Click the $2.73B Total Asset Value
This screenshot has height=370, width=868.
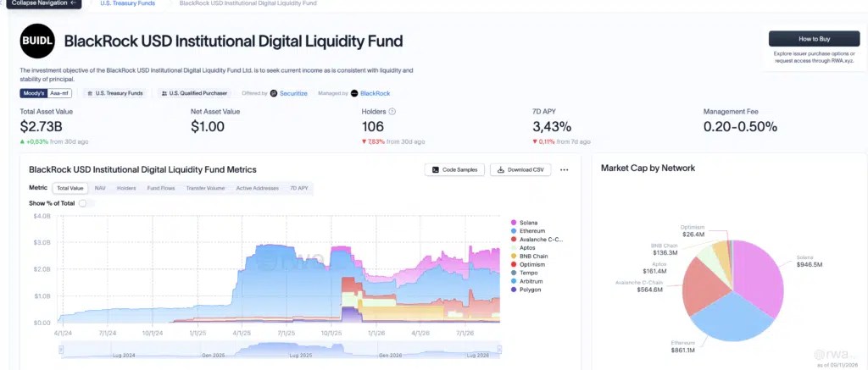click(42, 127)
